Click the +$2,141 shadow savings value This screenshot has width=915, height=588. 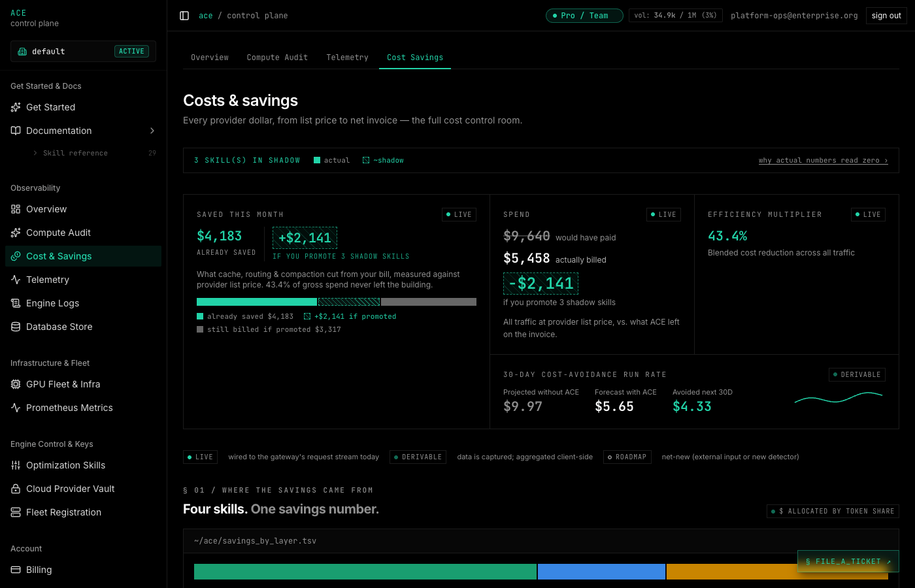pyautogui.click(x=305, y=238)
